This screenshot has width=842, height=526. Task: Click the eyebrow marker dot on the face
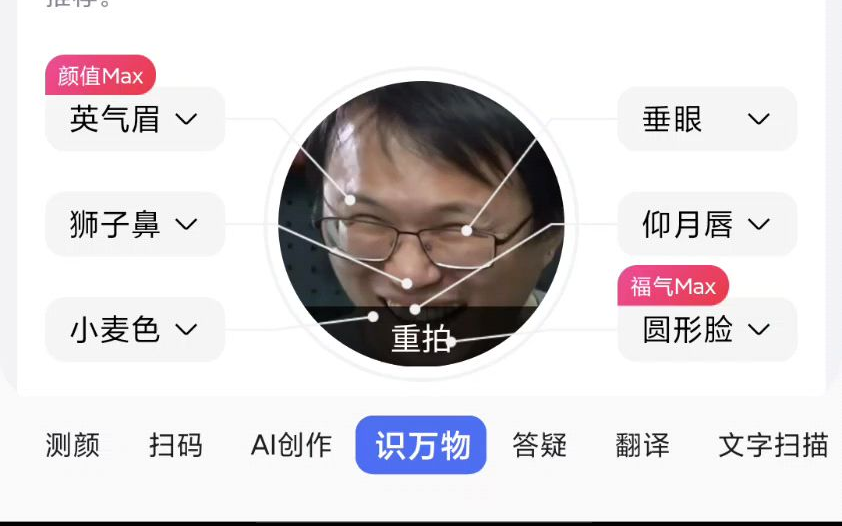tap(350, 200)
